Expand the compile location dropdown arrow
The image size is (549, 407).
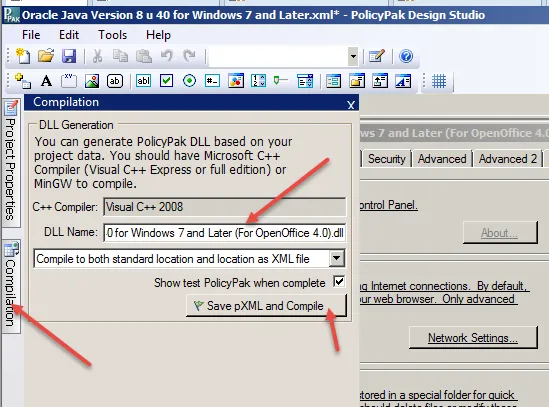pos(336,258)
